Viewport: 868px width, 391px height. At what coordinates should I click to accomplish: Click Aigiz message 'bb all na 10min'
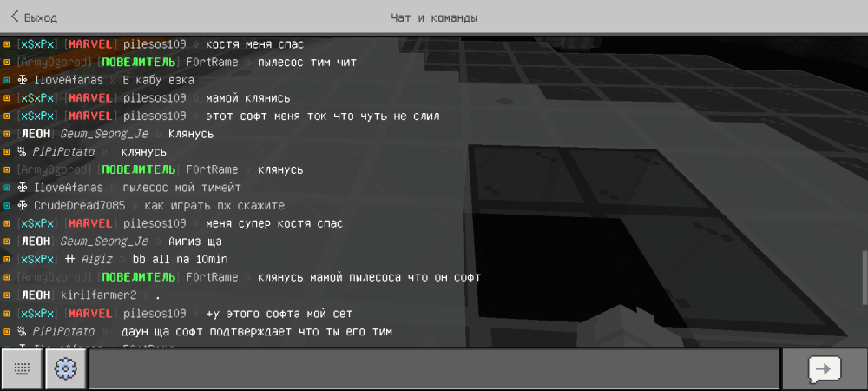pos(180,259)
